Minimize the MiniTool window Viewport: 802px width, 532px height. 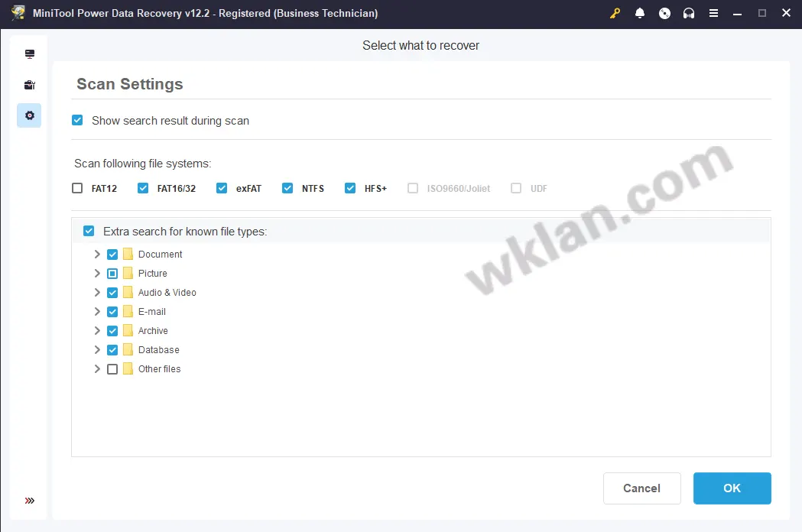coord(737,13)
